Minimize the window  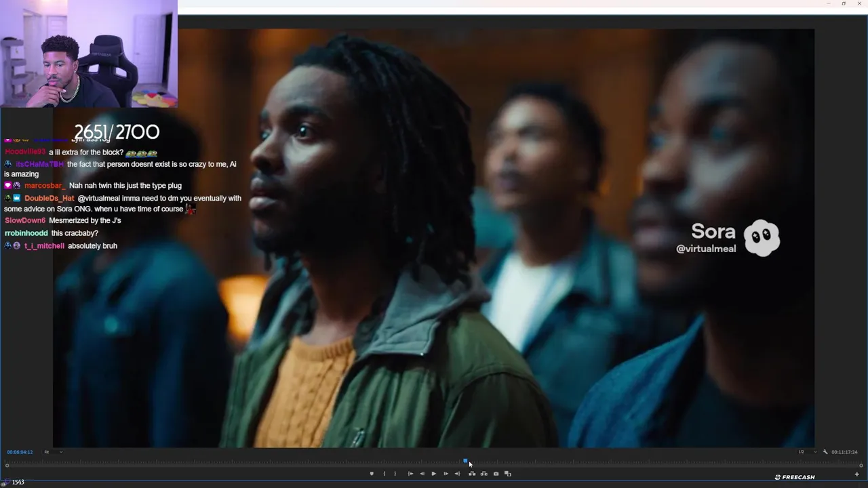(x=828, y=3)
